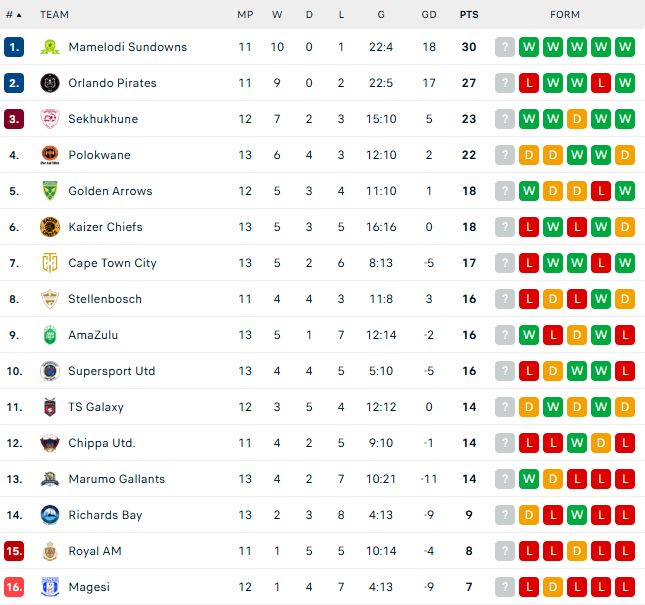Open the Marumo Gallants team page
The width and height of the screenshot is (645, 605).
point(116,479)
